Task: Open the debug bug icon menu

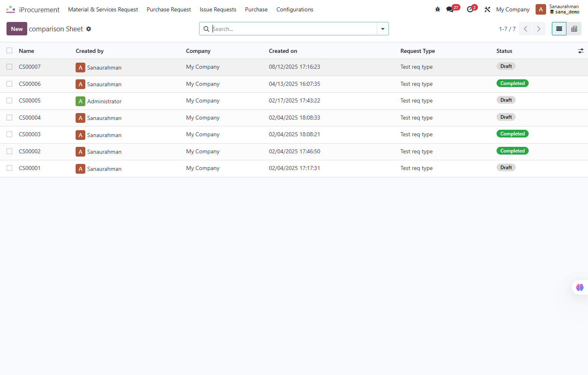Action: (x=438, y=9)
